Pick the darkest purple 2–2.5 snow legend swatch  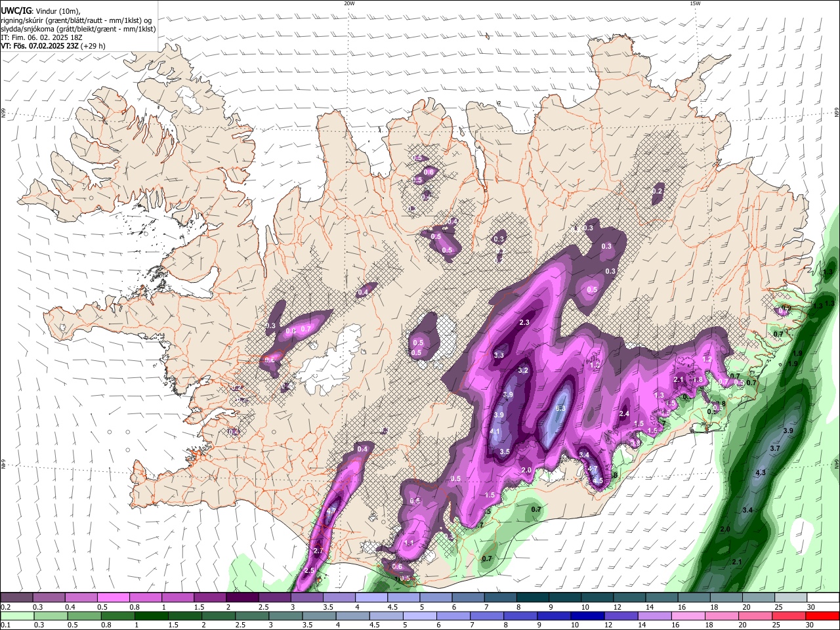coord(241,598)
